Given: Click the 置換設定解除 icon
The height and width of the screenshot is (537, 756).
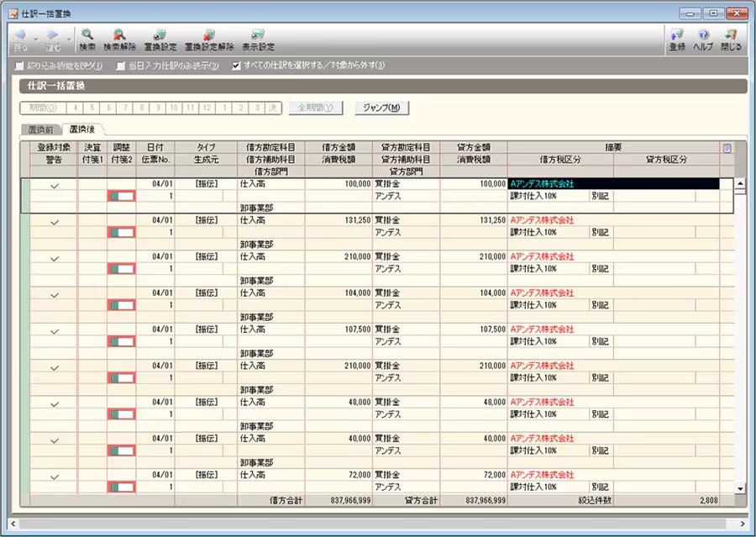Looking at the screenshot, I should (209, 35).
